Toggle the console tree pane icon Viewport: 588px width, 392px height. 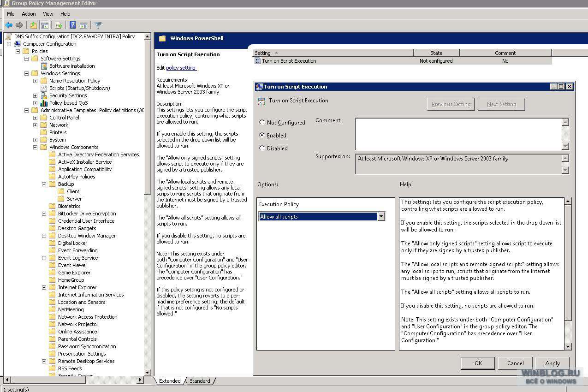click(45, 25)
